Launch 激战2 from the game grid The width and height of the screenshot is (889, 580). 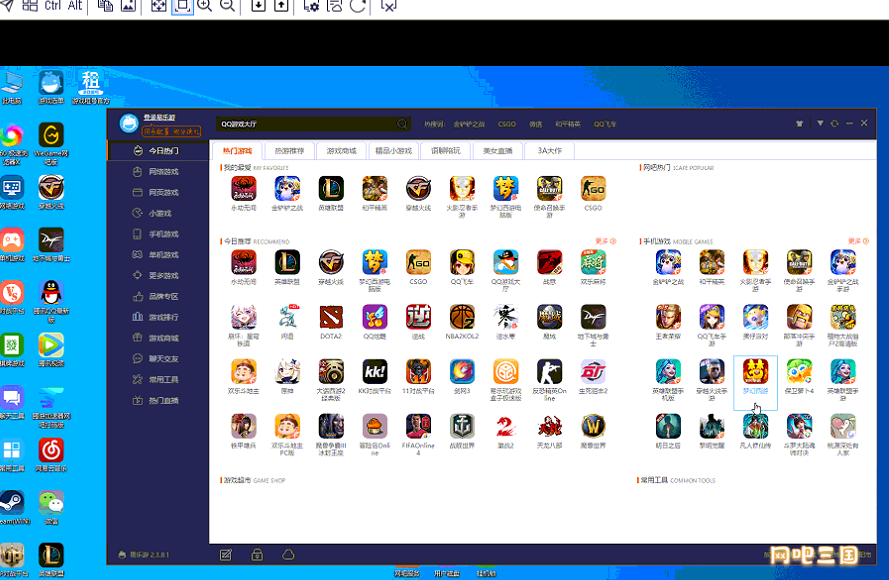click(506, 426)
